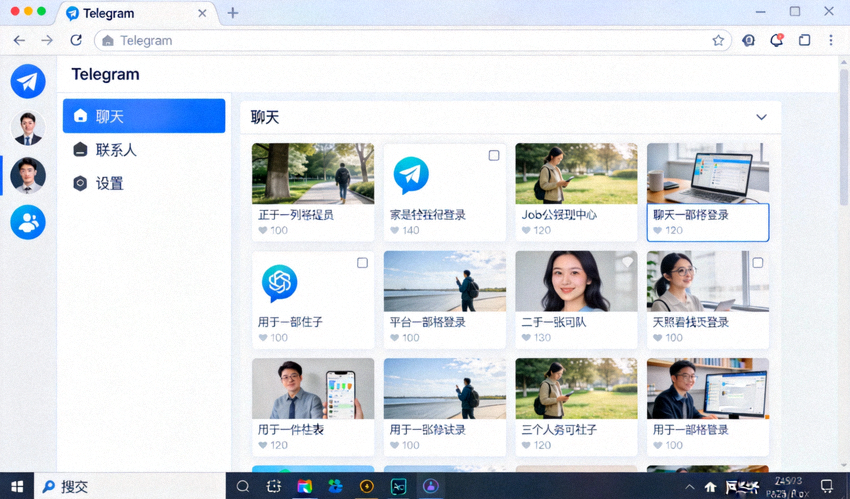Viewport: 850px width, 499px height.
Task: Click the vertical page scrollbar
Action: click(844, 135)
